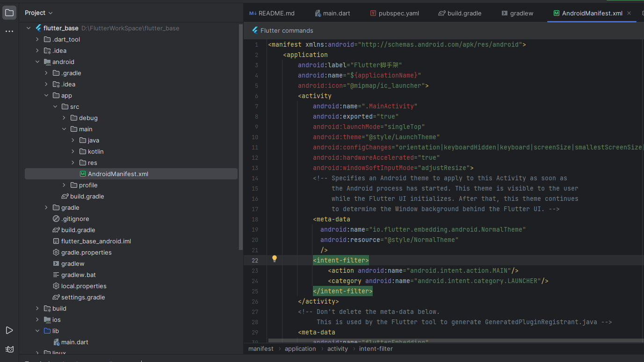Click line number 22 in the gutter

(x=255, y=260)
